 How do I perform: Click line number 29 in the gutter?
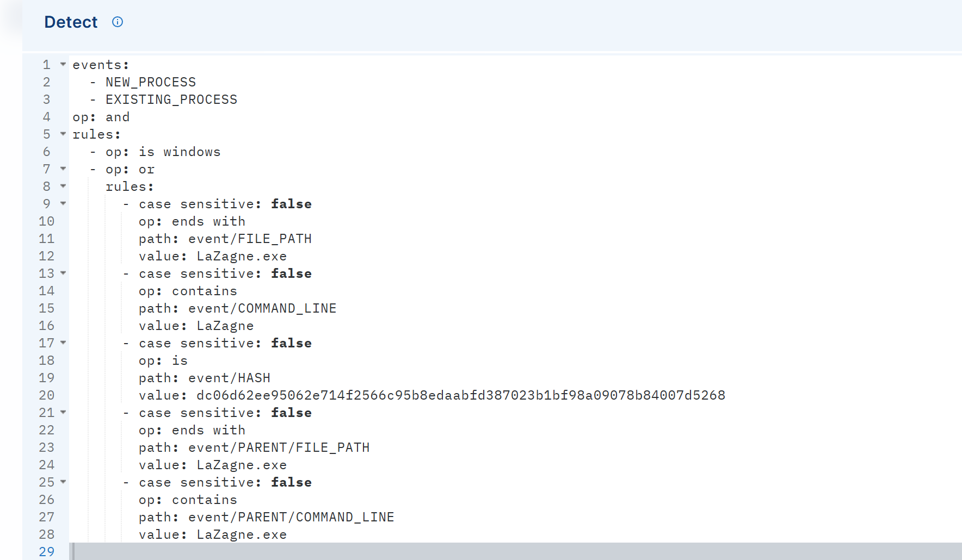(47, 551)
